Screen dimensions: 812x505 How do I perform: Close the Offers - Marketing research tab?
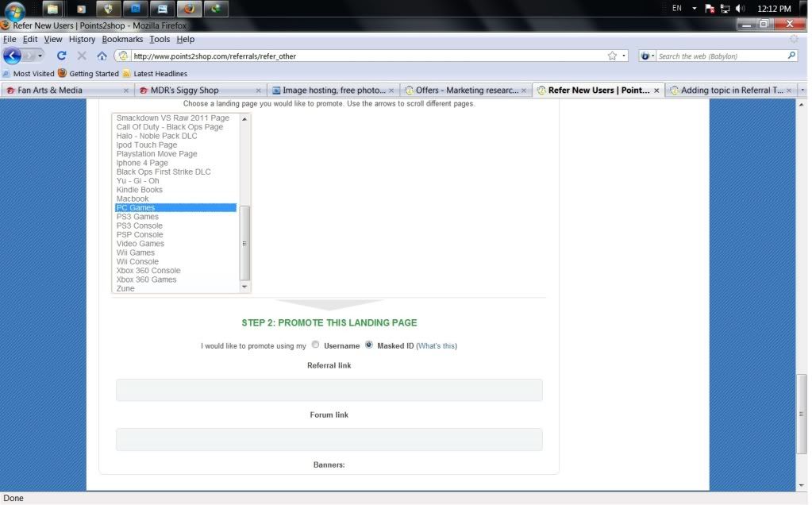tap(524, 91)
